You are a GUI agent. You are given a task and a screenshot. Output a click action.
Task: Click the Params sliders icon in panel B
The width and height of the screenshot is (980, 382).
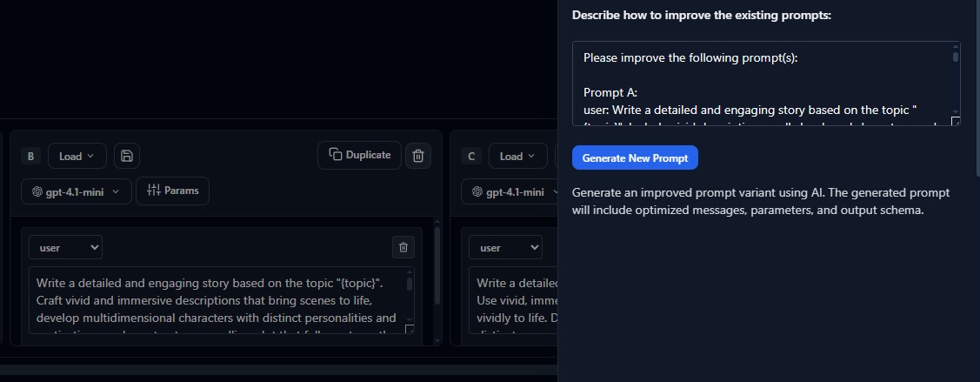tap(153, 191)
